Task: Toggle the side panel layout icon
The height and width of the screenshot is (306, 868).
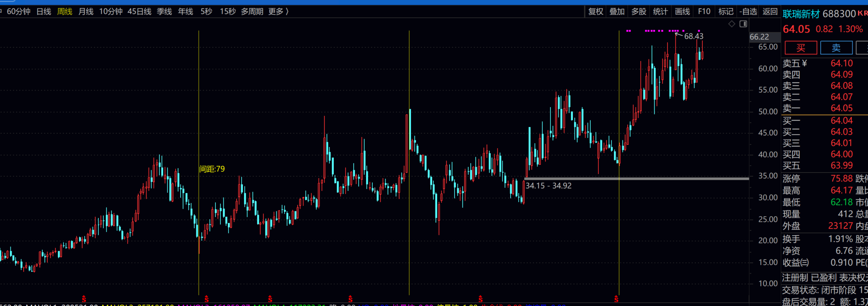Action: pyautogui.click(x=743, y=24)
